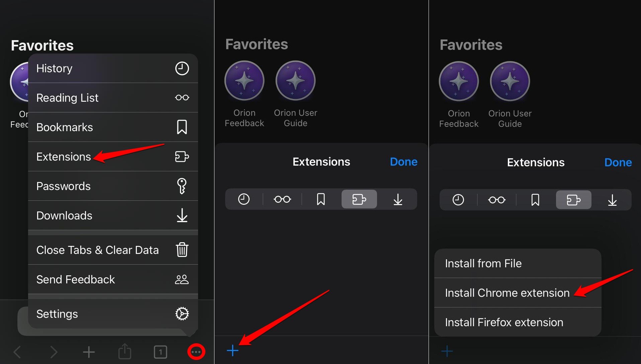
Task: Switch to Bookmarks tab in right panel
Action: [535, 200]
